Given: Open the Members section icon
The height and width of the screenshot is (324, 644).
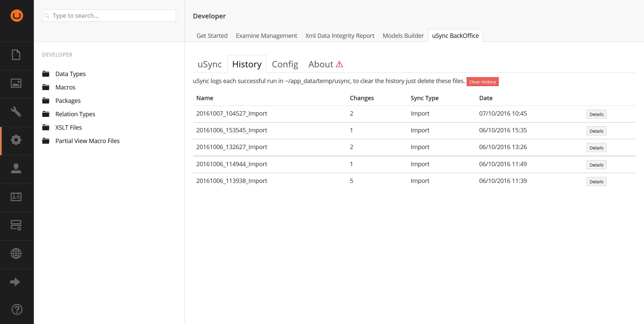Looking at the screenshot, I should (16, 197).
